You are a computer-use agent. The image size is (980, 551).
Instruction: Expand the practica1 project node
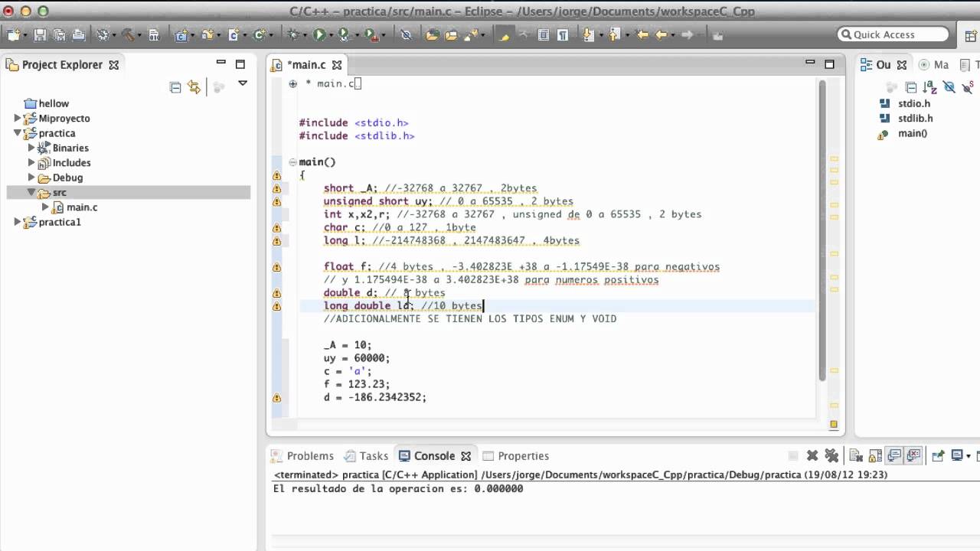click(x=18, y=222)
